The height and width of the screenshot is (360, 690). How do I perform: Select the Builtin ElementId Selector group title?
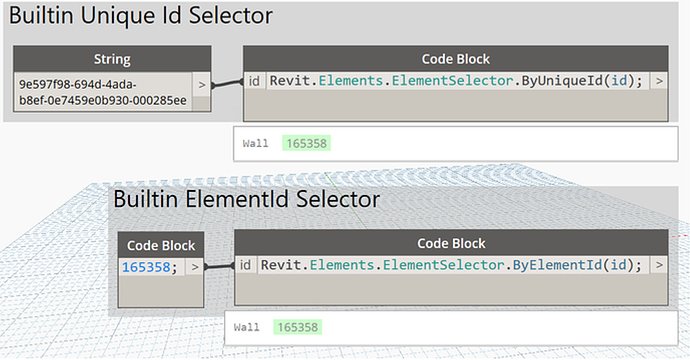246,199
